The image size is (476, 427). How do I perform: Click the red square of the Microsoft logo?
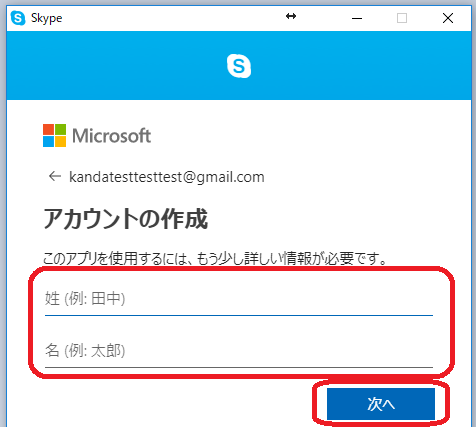(48, 129)
